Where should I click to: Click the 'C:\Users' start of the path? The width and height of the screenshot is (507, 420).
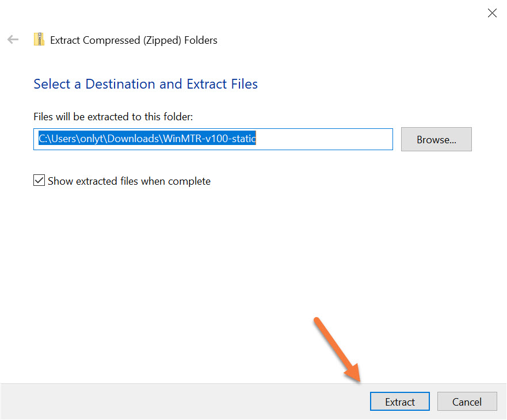(x=56, y=139)
